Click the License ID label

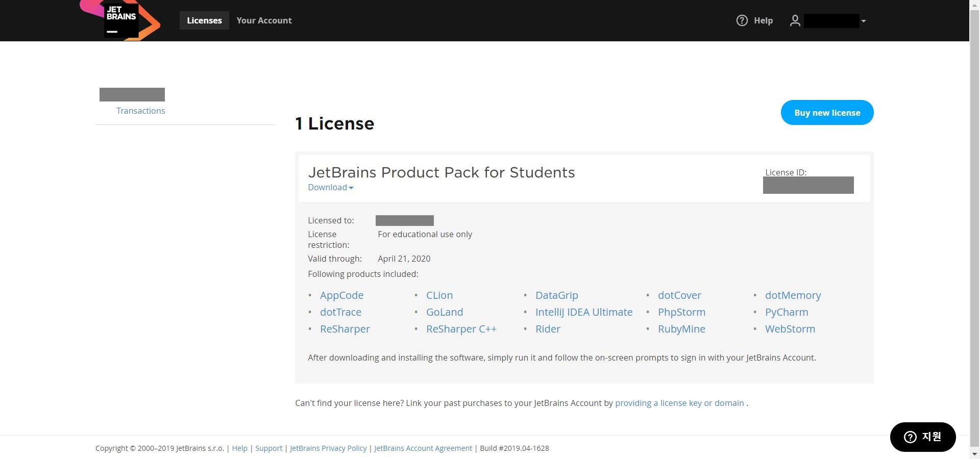pos(786,172)
